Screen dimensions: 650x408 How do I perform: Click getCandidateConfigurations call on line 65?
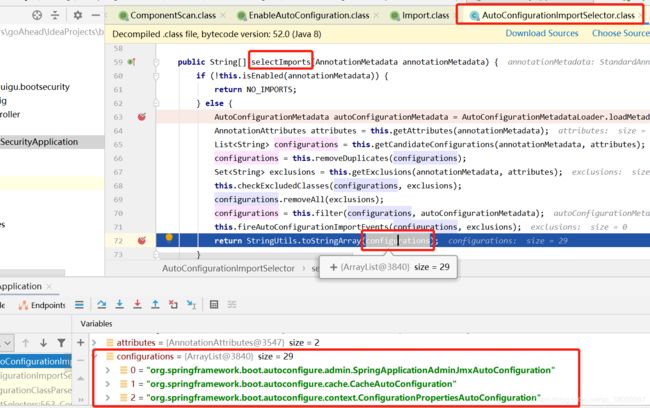(434, 144)
